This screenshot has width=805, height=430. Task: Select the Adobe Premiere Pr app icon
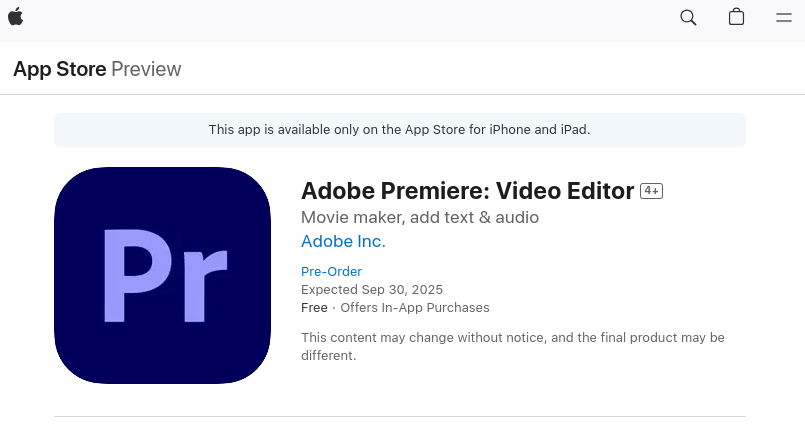[x=162, y=275]
